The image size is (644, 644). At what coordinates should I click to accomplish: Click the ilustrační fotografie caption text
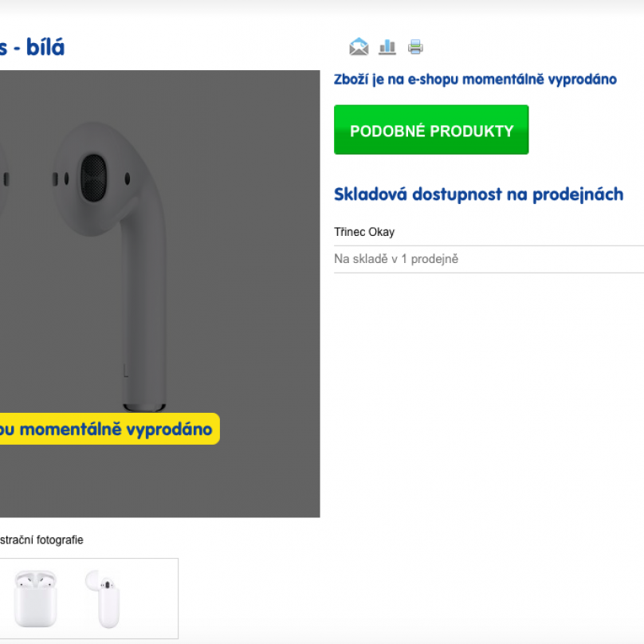(41, 540)
